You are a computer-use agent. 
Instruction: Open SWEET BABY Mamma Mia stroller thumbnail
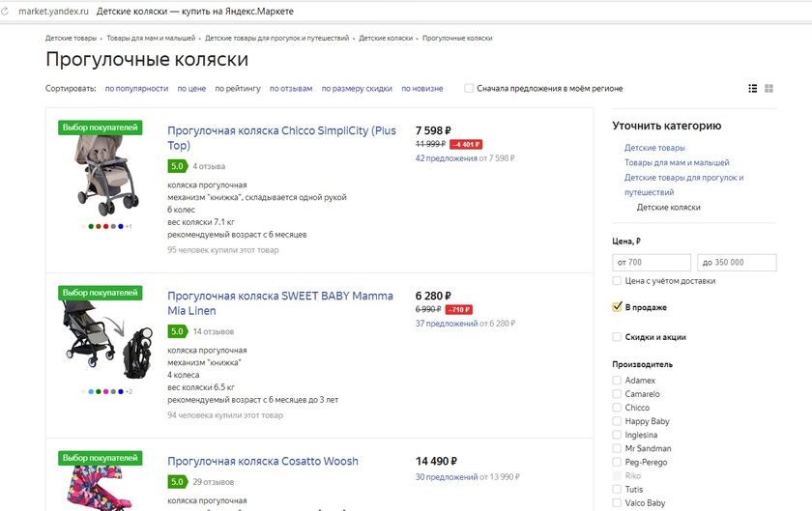(107, 339)
